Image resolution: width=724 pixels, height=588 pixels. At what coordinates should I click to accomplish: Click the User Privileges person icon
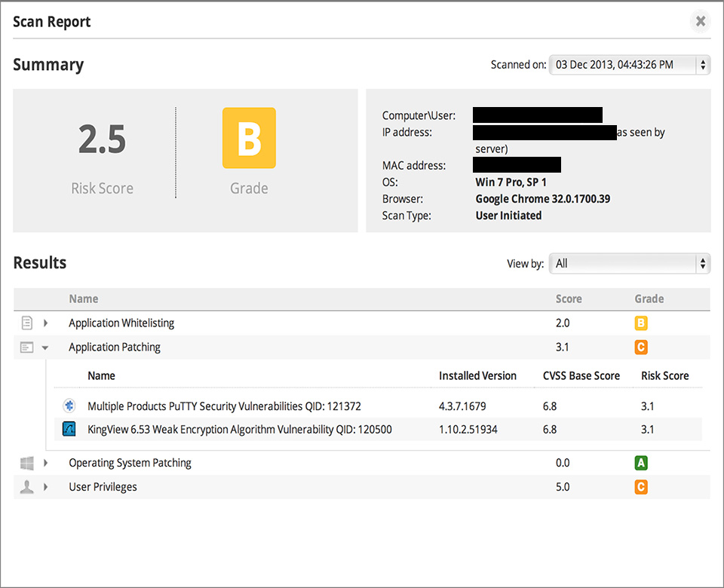pyautogui.click(x=27, y=487)
